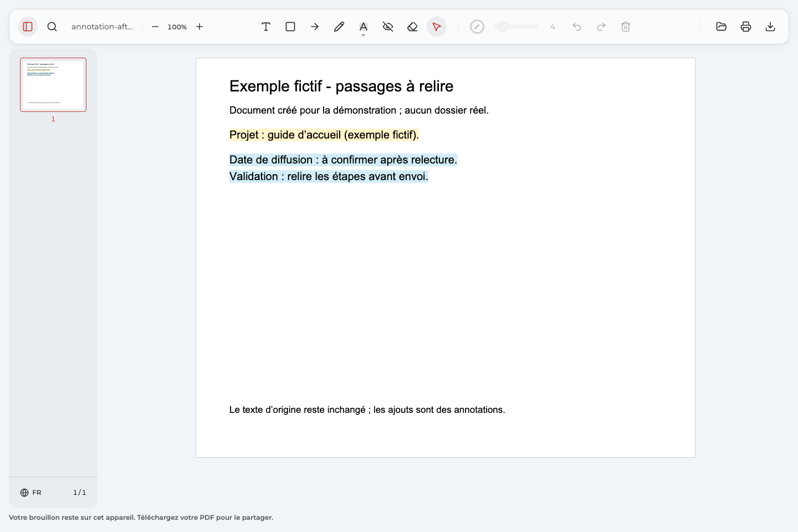
Task: Select the Text tool
Action: point(266,27)
